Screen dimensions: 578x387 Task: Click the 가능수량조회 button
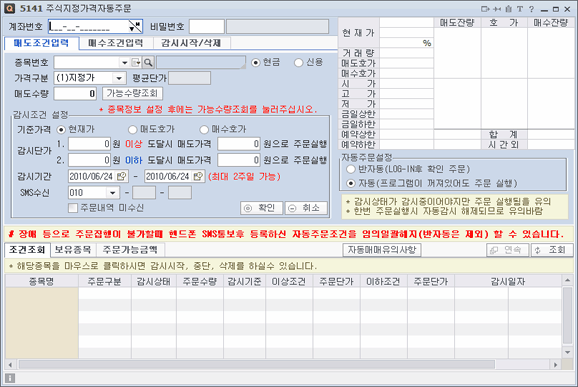[x=132, y=94]
